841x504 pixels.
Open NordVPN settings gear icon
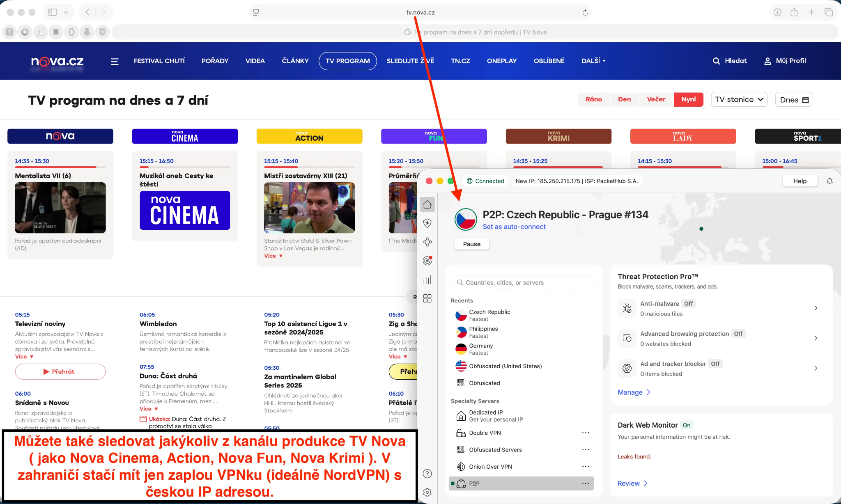coord(427,492)
